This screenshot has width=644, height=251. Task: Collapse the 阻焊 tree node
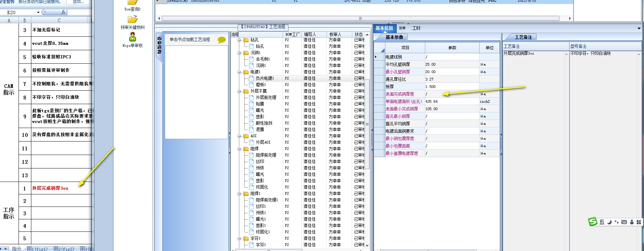click(240, 149)
